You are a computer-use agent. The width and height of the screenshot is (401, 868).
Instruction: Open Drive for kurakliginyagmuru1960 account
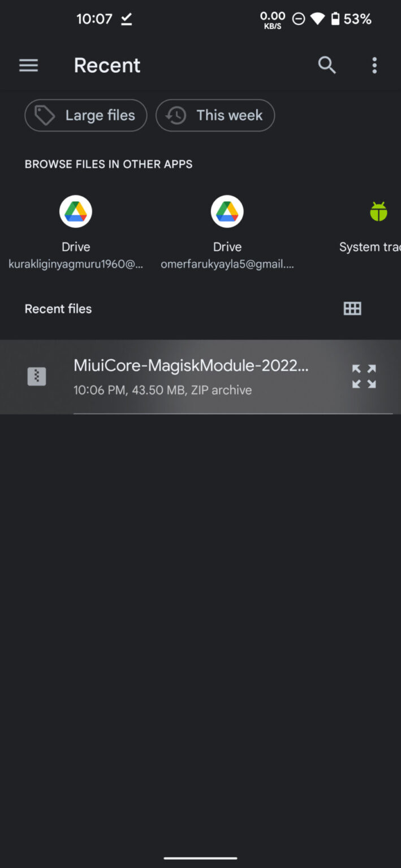(75, 226)
